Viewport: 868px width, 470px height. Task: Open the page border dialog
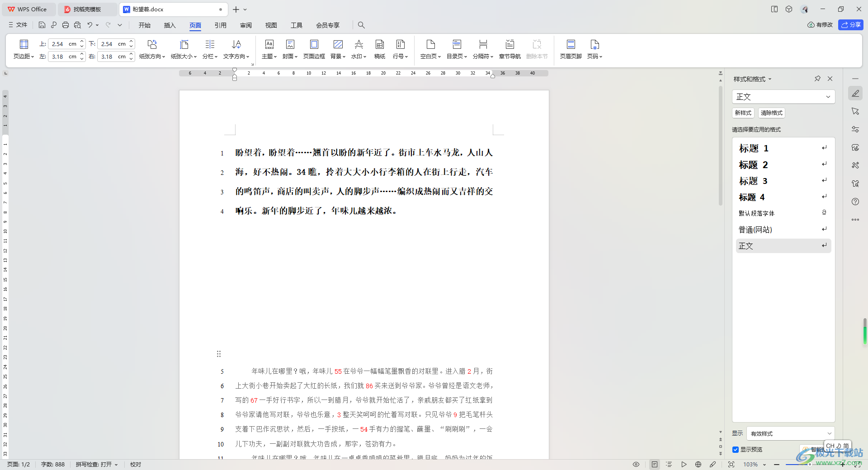pos(314,49)
